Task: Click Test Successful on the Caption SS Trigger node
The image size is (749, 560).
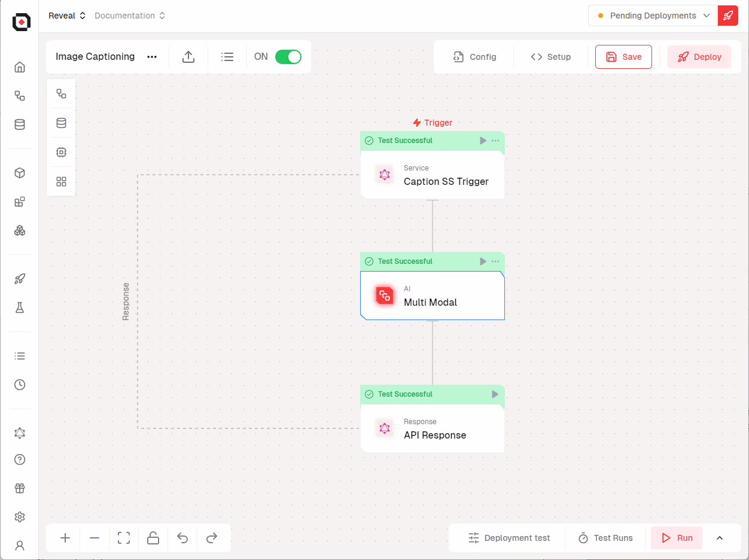Action: pos(405,141)
